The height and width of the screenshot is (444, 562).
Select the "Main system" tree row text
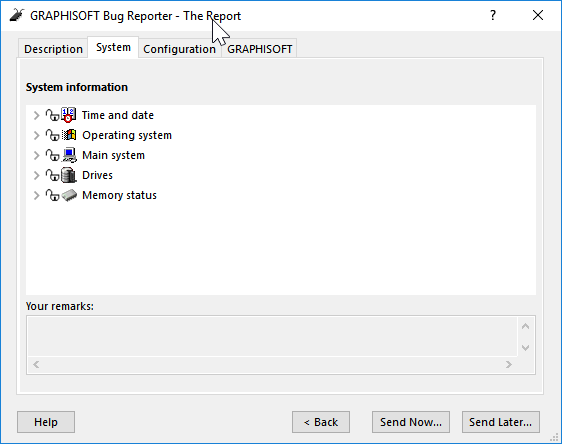[x=114, y=155]
